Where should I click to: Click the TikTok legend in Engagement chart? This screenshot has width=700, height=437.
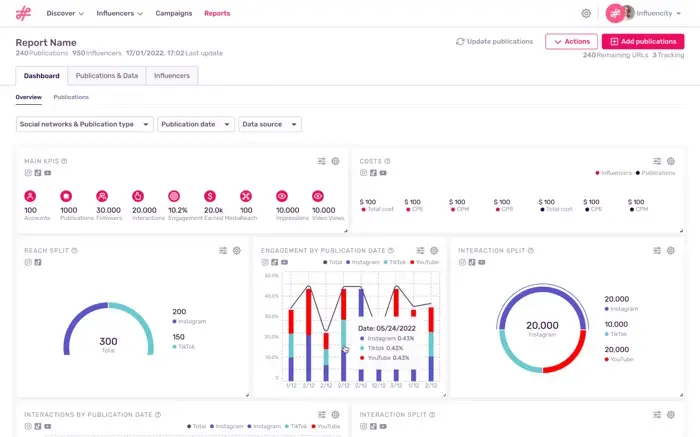point(395,262)
